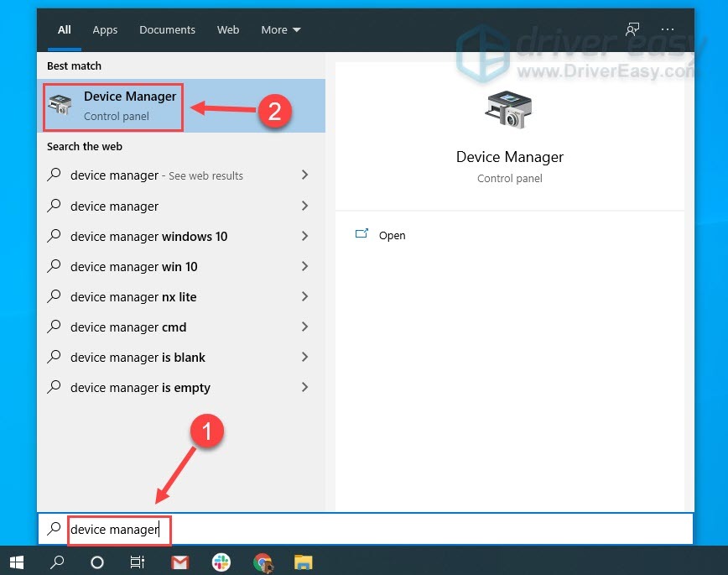Open File Explorer from the taskbar
Viewport: 728px width, 575px height.
[303, 562]
